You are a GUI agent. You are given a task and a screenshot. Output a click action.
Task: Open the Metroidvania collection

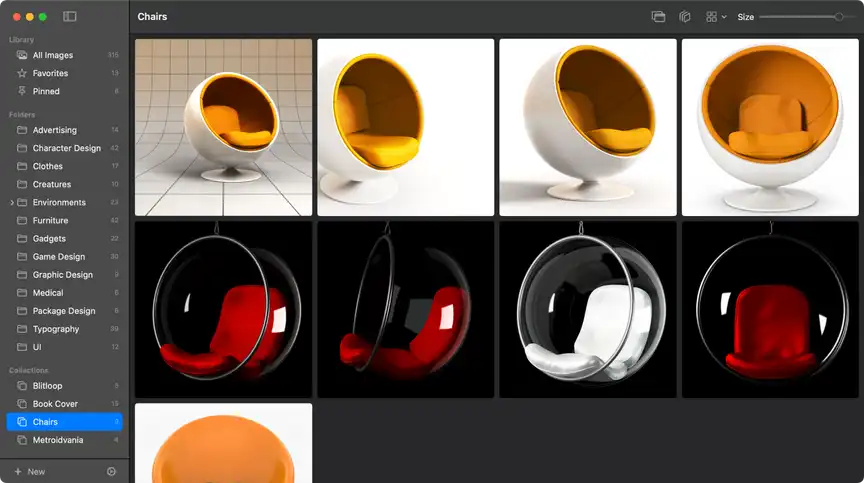pos(64,440)
